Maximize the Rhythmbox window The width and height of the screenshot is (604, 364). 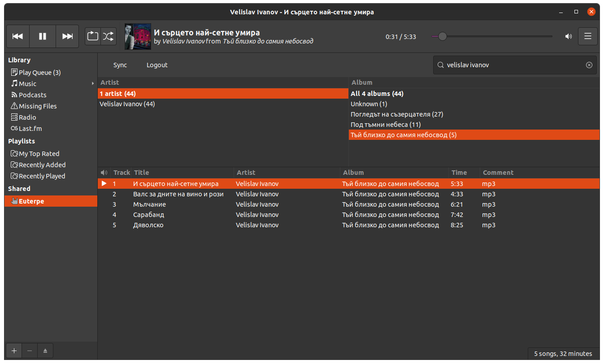pos(576,12)
